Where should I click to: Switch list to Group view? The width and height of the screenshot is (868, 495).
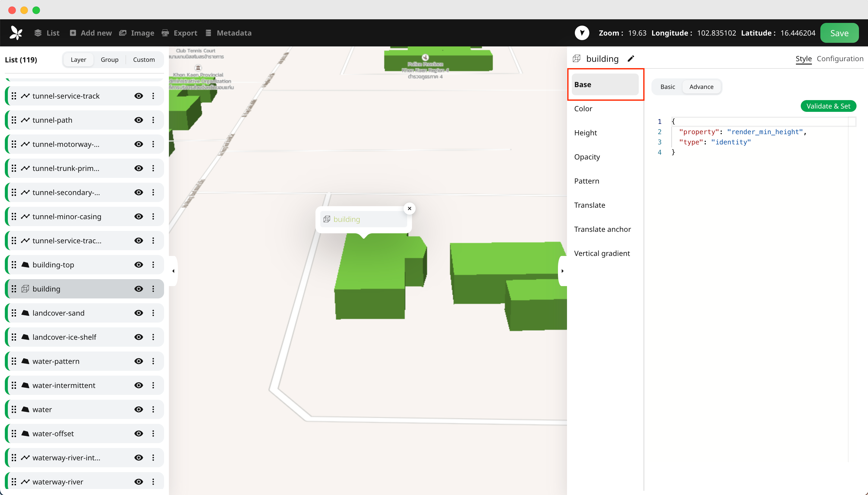pos(109,59)
